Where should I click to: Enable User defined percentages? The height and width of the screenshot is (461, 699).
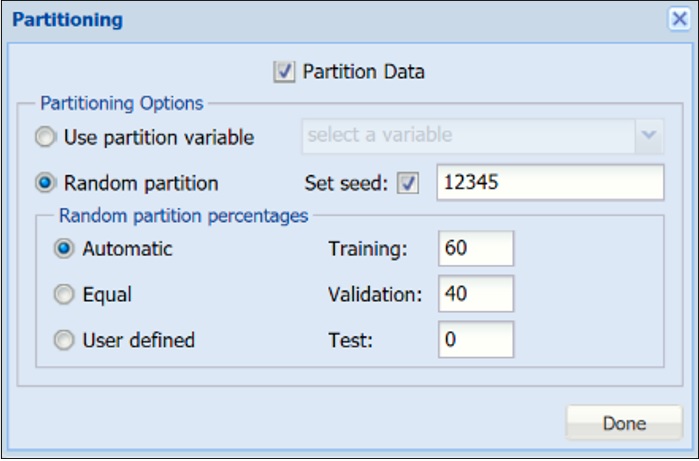tap(65, 341)
